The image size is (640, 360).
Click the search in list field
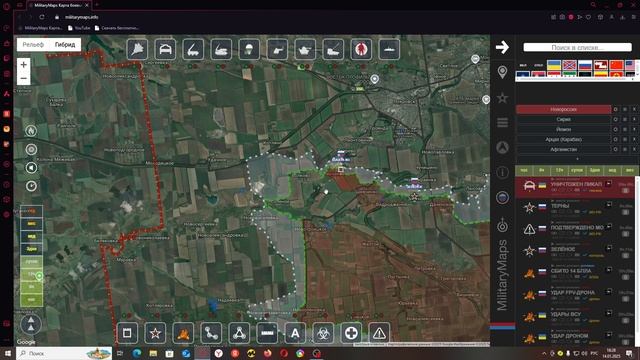click(x=577, y=47)
